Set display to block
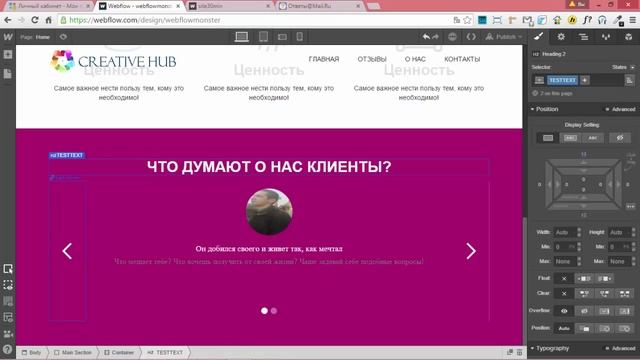Viewport: 640px width, 360px height. tap(548, 138)
